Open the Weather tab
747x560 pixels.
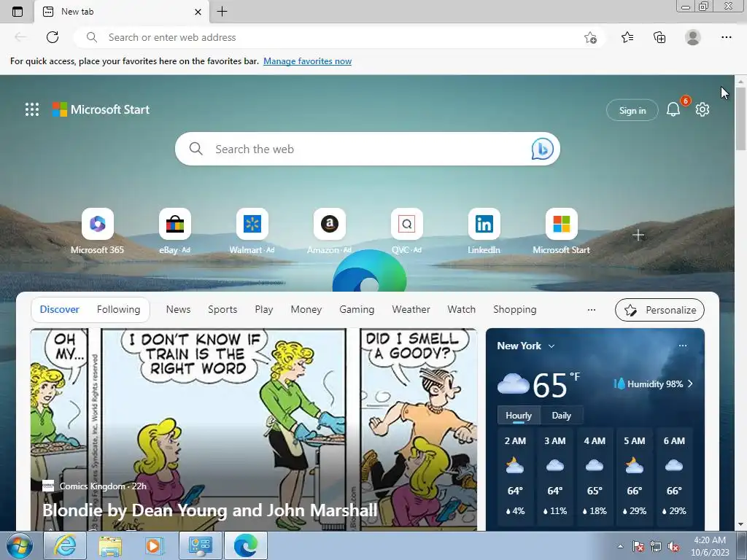coord(411,309)
